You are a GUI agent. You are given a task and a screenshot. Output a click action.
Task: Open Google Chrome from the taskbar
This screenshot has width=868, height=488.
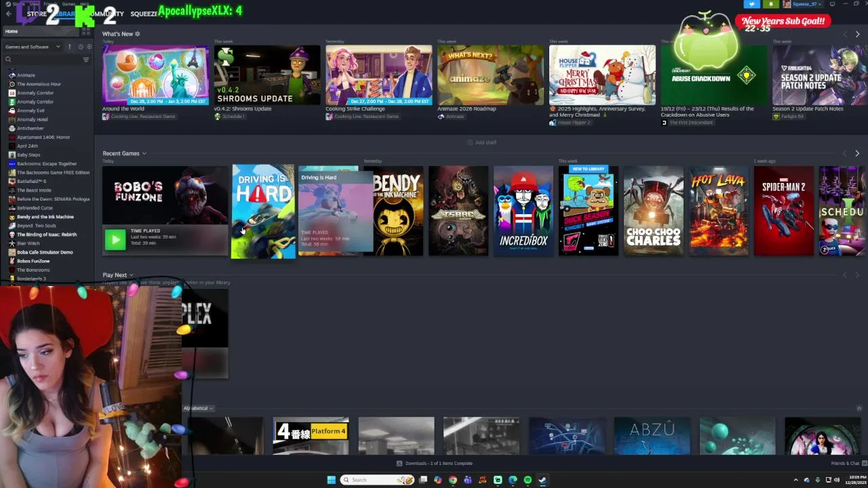pyautogui.click(x=453, y=480)
